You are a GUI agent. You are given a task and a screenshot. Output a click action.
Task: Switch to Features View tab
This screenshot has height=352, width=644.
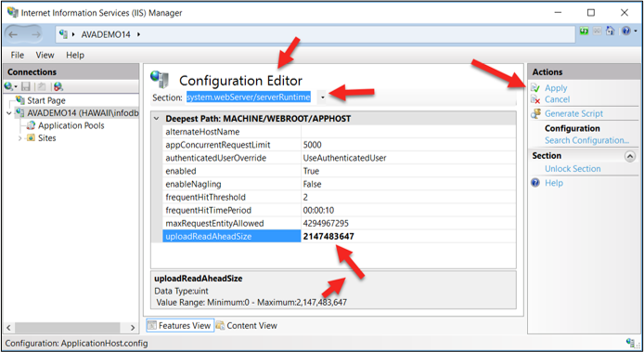click(x=180, y=325)
